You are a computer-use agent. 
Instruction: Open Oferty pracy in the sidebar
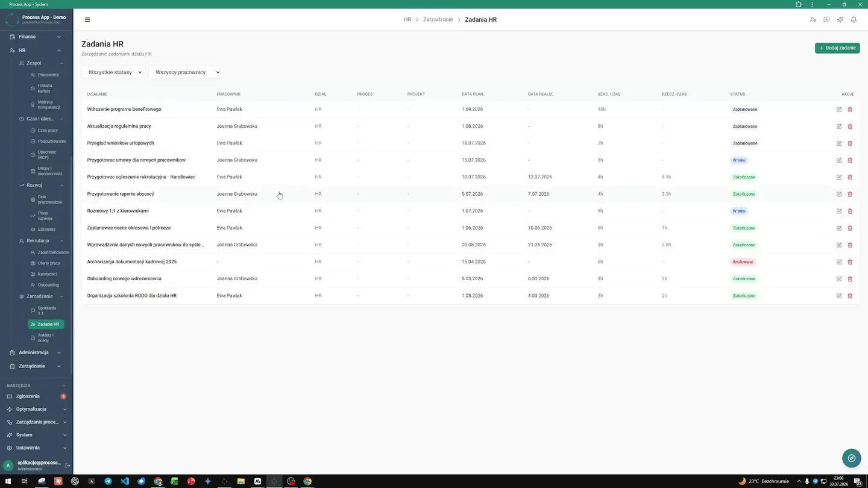[46, 263]
